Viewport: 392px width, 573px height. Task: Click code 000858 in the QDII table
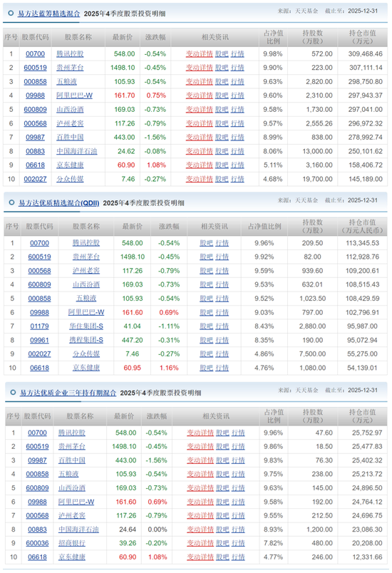click(x=39, y=299)
